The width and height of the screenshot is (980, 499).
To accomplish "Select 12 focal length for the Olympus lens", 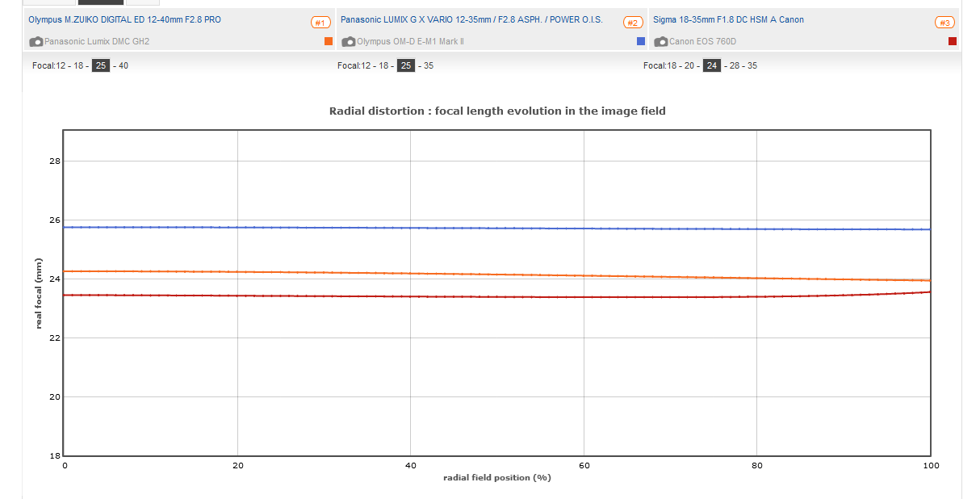I will [x=61, y=66].
